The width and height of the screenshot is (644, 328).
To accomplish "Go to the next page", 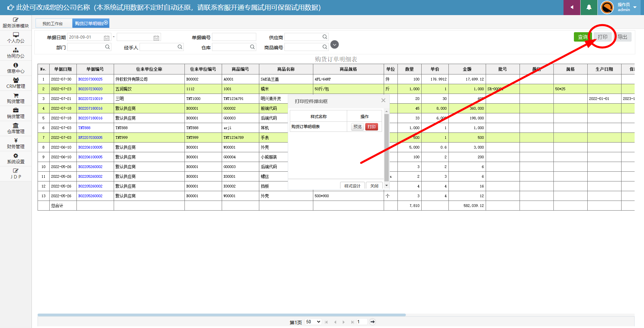I will pos(343,322).
